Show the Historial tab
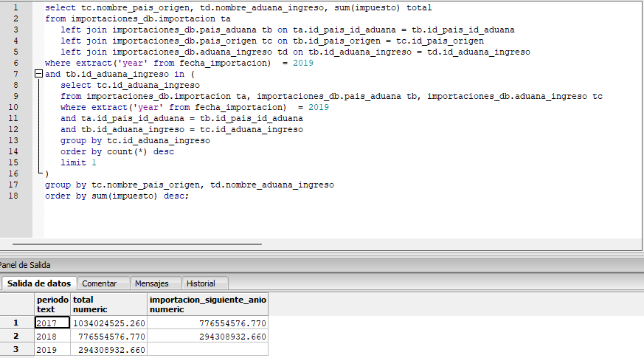This screenshot has height=358, width=644. coord(201,283)
